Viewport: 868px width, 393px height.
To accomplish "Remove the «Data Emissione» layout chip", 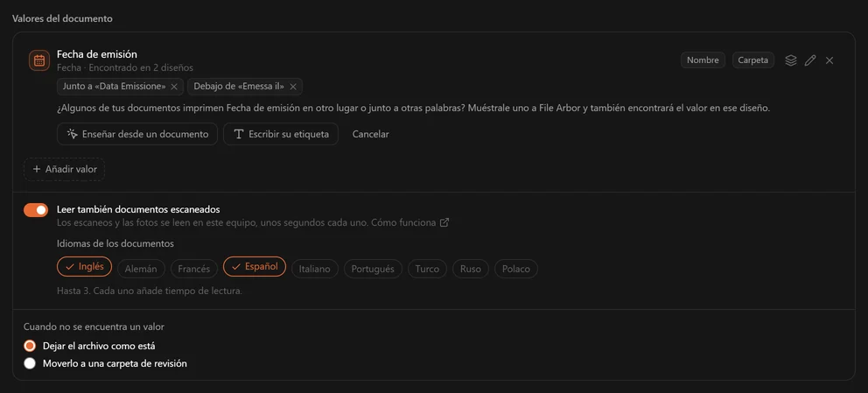I will (174, 87).
